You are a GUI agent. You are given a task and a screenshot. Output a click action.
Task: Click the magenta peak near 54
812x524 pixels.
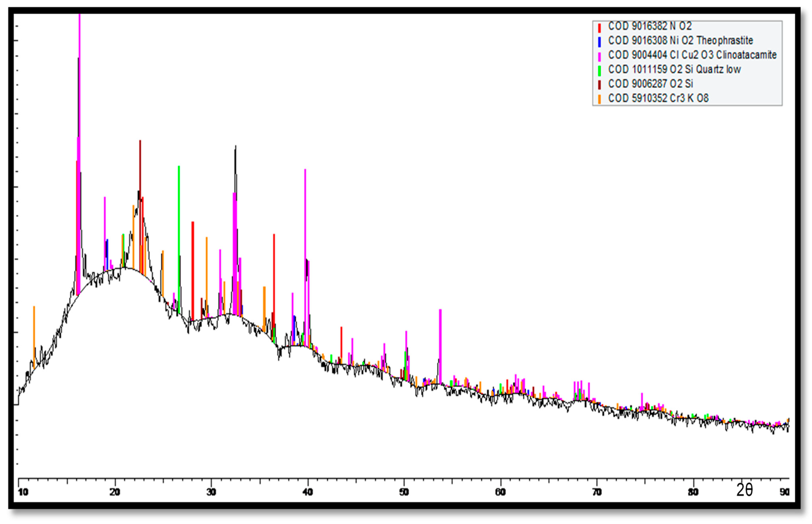pos(440,340)
